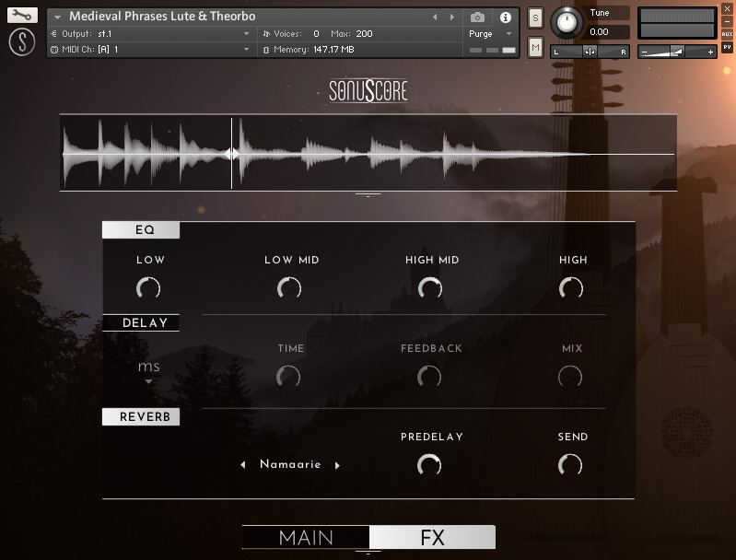Open the delay ms unit dropdown
The height and width of the screenshot is (560, 736).
point(148,371)
